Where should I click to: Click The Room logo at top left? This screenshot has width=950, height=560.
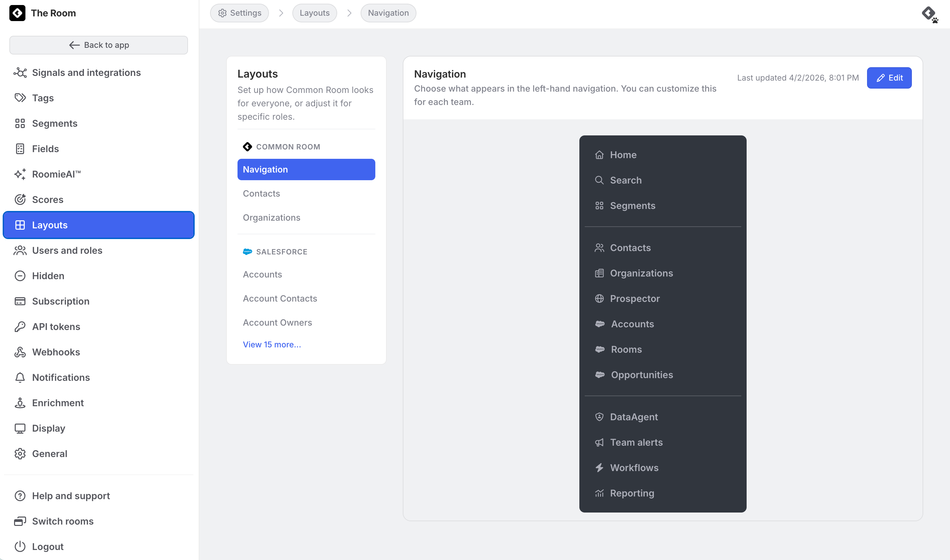tap(17, 13)
